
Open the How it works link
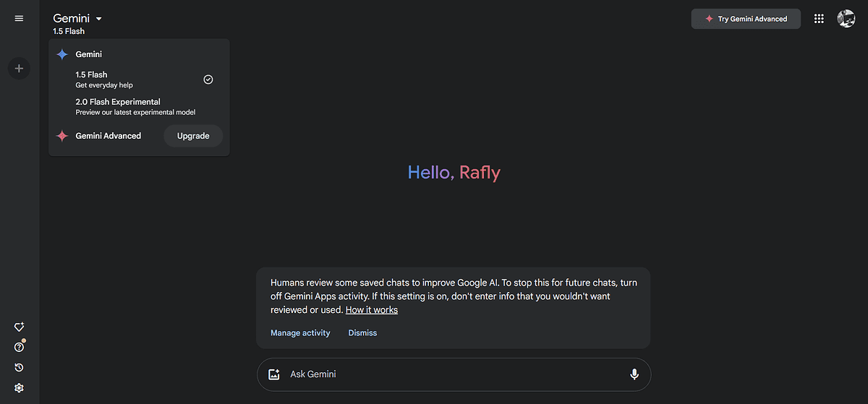[372, 310]
